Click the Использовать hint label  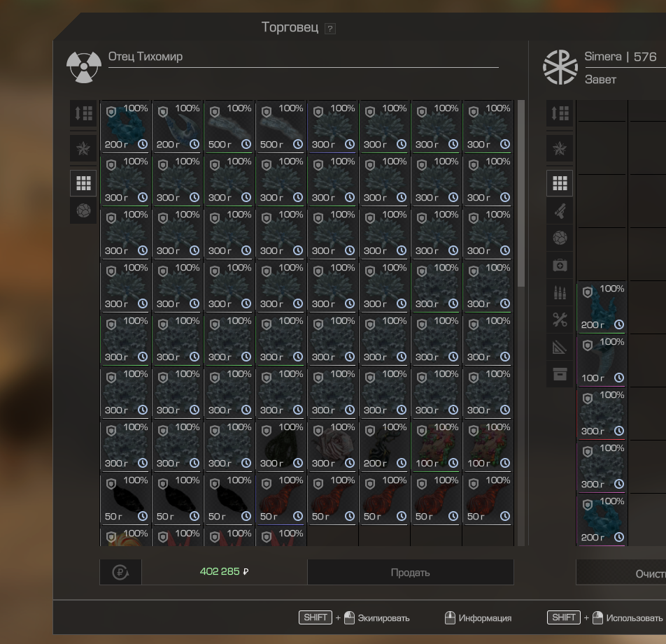[x=634, y=618]
